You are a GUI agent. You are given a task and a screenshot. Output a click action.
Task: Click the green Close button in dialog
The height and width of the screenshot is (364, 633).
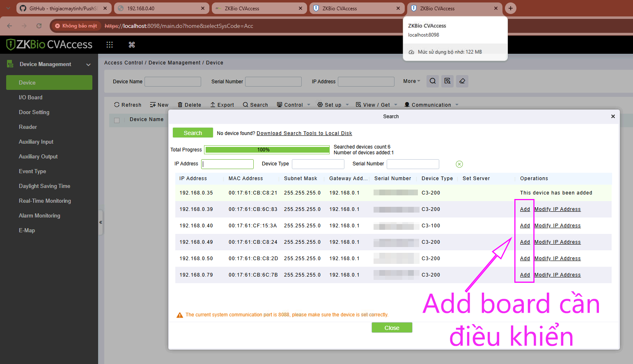tap(392, 327)
